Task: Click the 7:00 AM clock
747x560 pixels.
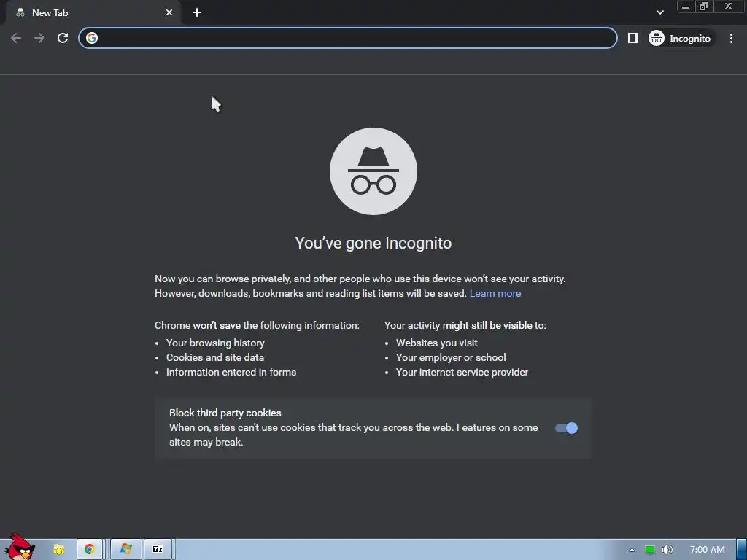Action: pyautogui.click(x=708, y=550)
